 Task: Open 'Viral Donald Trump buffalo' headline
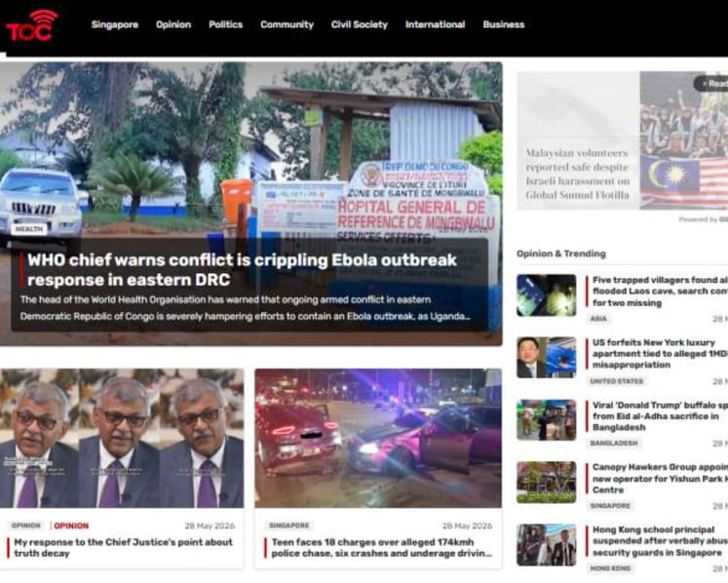pos(660,416)
